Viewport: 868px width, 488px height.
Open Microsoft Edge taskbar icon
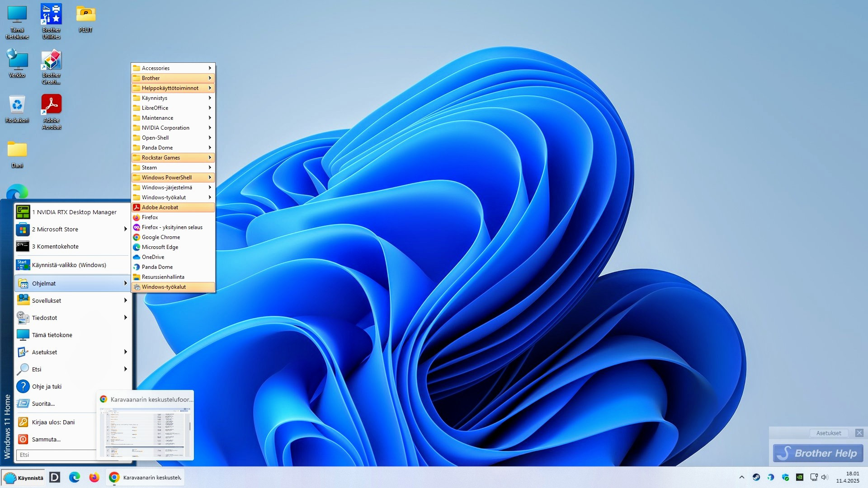point(75,477)
